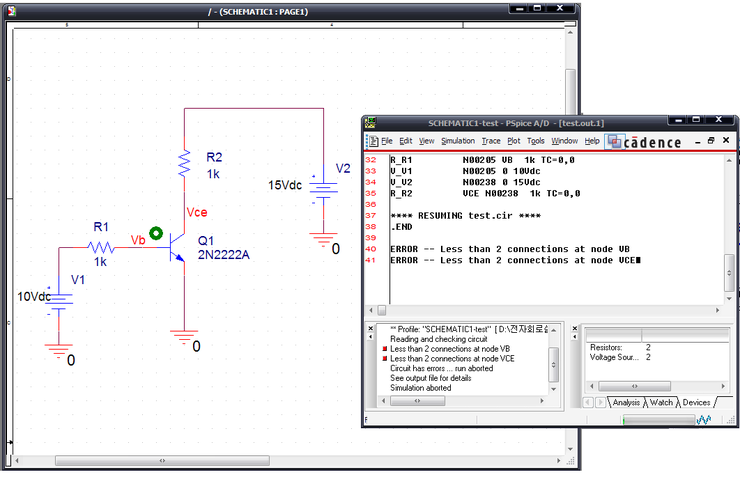Select the V2 15Vdc voltage source symbol
The width and height of the screenshot is (740, 477).
tap(322, 190)
